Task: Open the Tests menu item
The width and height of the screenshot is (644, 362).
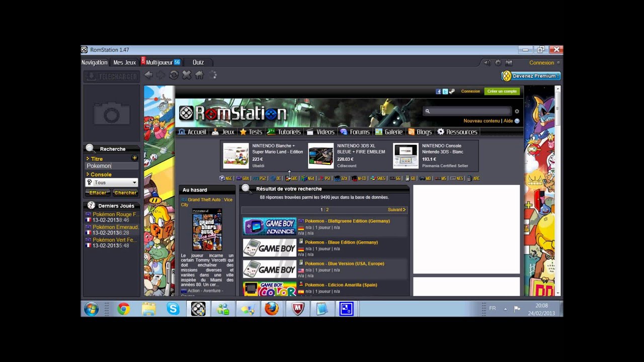Action: click(251, 132)
